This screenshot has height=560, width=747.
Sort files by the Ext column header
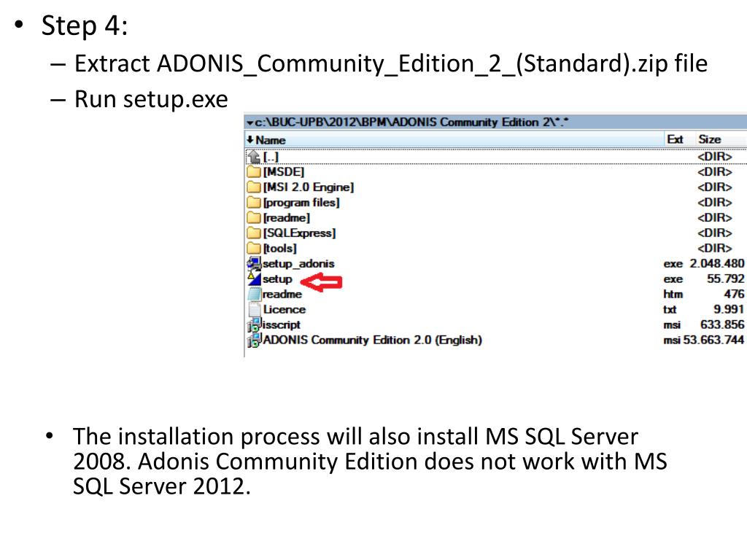pos(674,139)
